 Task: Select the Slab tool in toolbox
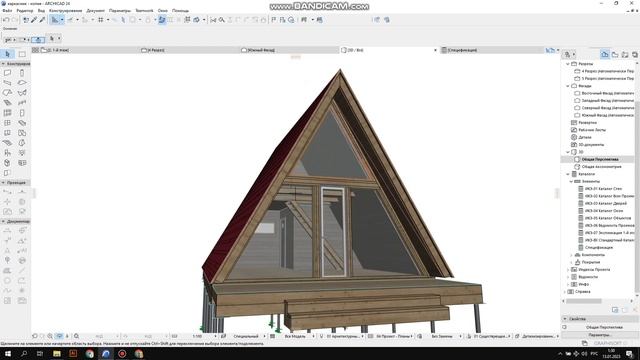[x=22, y=83]
